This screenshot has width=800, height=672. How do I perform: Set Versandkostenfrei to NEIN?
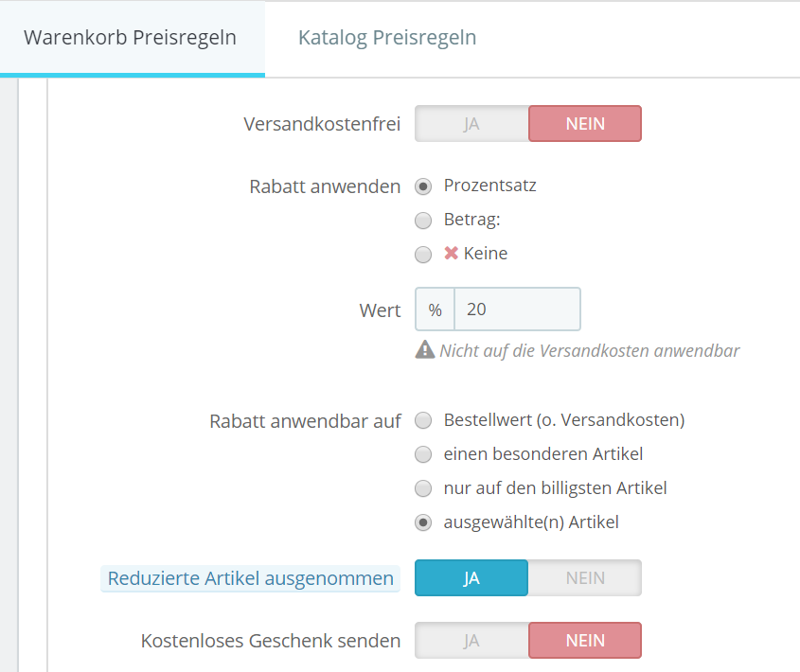click(584, 124)
